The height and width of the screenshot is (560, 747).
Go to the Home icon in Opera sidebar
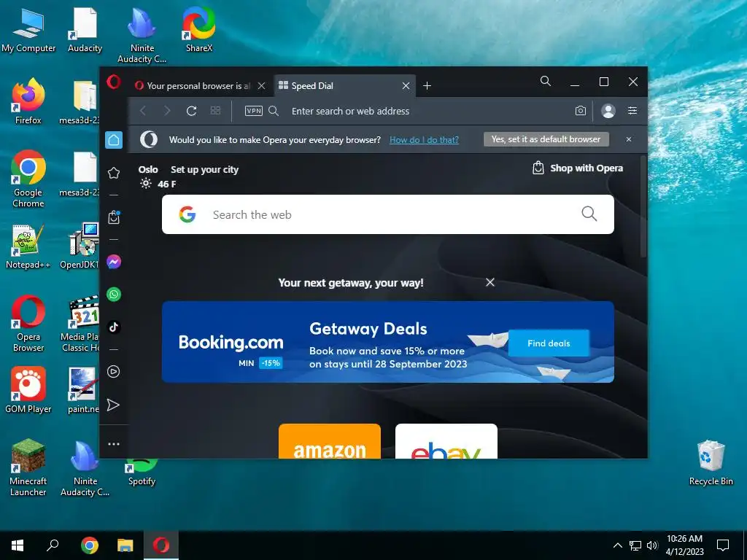[x=114, y=140]
